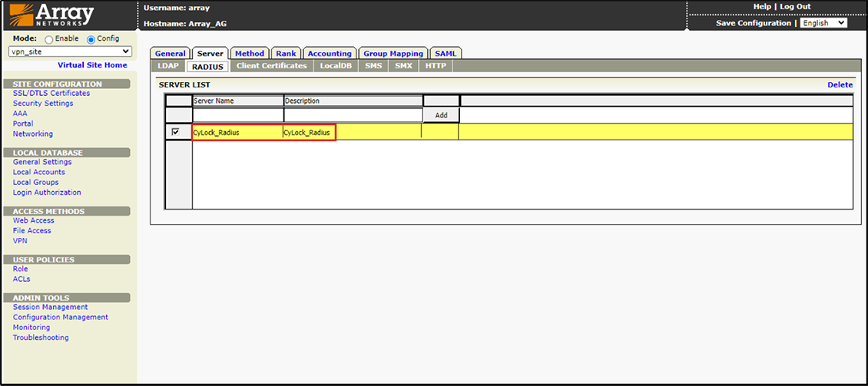Image resolution: width=868 pixels, height=386 pixels.
Task: Click the Delete link in server list
Action: (x=840, y=84)
